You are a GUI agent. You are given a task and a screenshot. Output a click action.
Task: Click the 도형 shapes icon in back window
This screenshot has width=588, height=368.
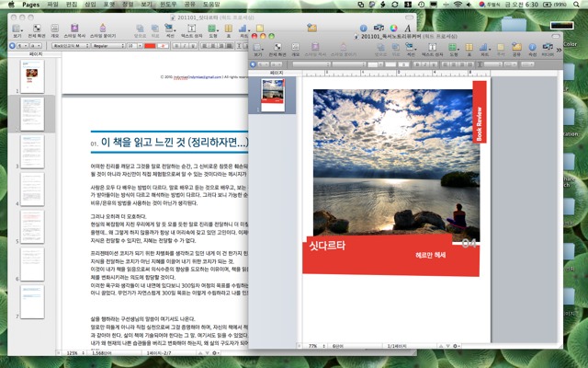tap(212, 29)
